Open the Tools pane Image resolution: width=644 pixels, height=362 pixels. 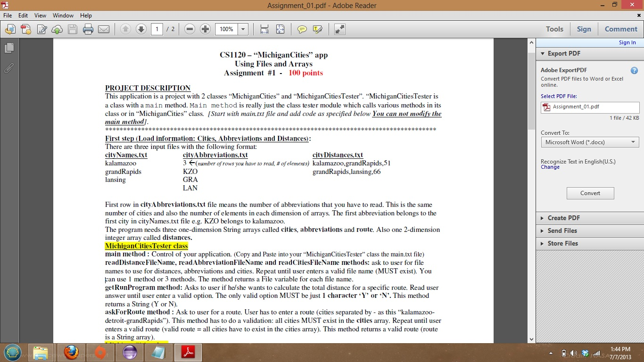coord(554,29)
